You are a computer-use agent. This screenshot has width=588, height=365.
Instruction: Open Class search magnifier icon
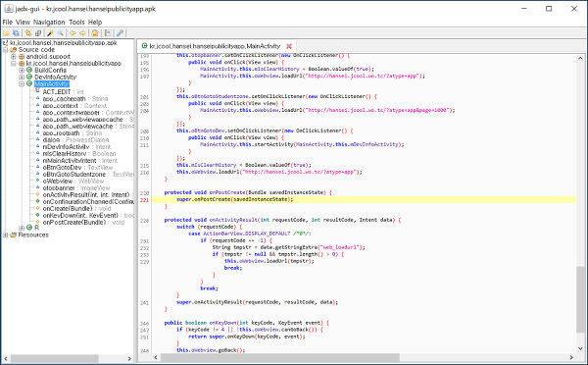point(60,33)
